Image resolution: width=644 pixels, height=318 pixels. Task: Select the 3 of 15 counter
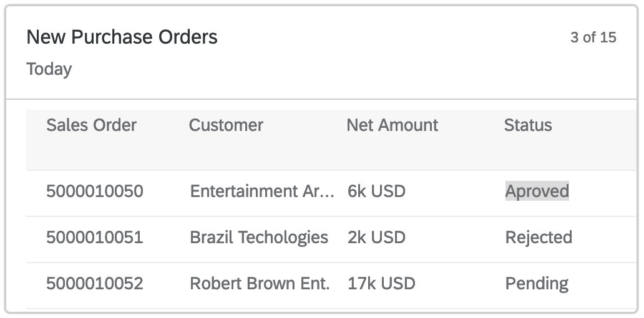click(593, 37)
